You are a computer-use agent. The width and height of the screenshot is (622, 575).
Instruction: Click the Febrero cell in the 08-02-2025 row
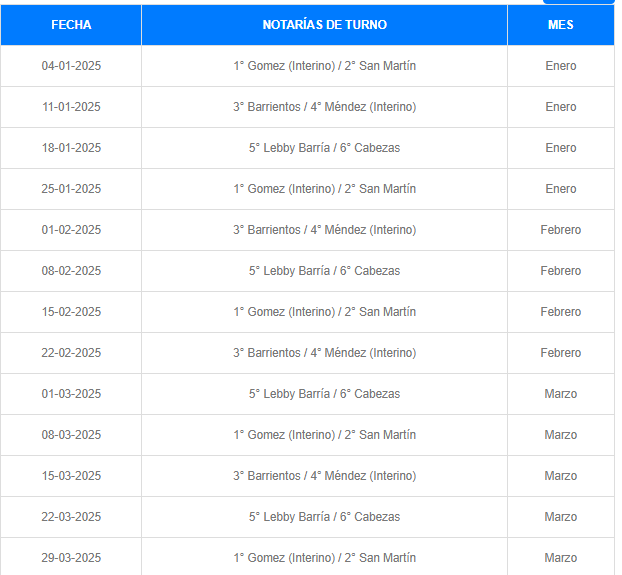[560, 271]
